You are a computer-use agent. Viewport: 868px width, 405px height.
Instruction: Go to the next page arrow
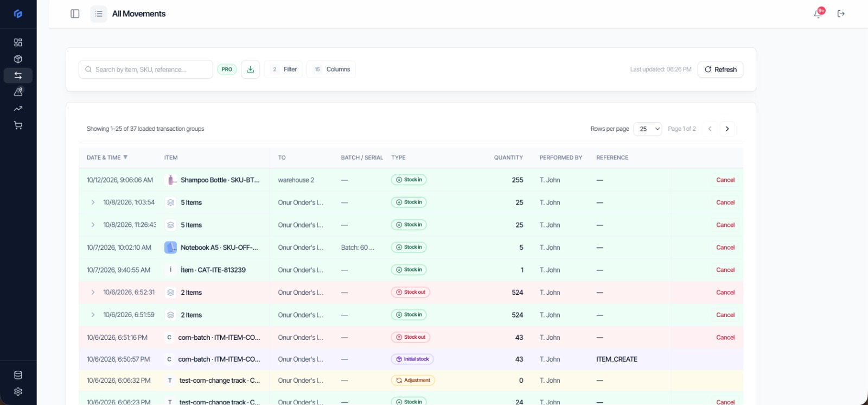pos(727,129)
